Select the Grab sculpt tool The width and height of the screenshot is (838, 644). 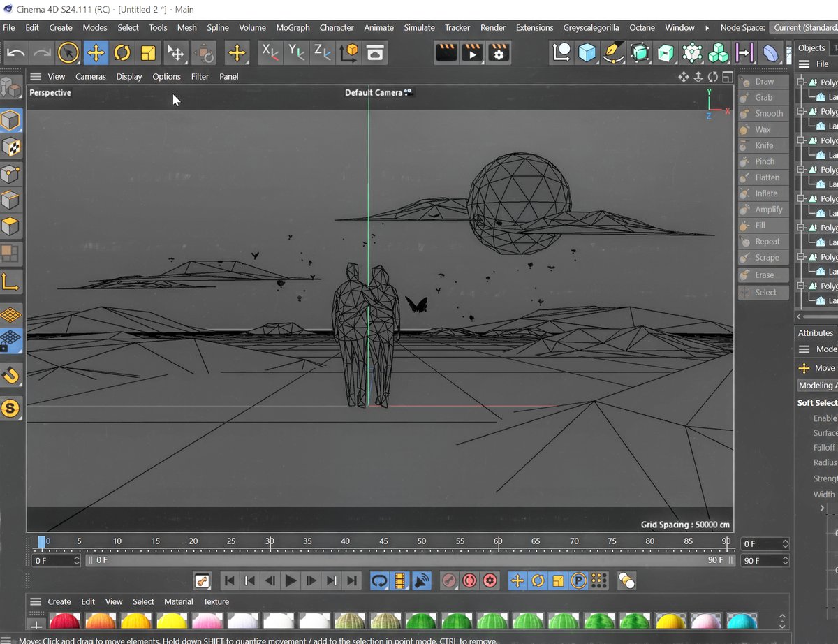763,98
